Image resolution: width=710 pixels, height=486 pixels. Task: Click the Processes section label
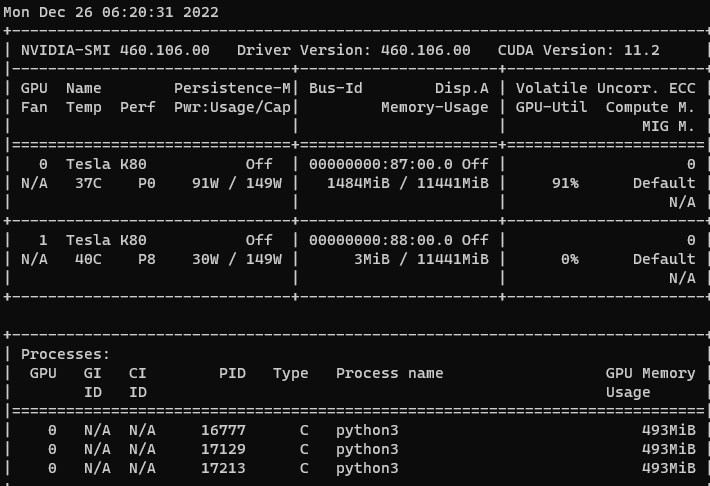(66, 354)
